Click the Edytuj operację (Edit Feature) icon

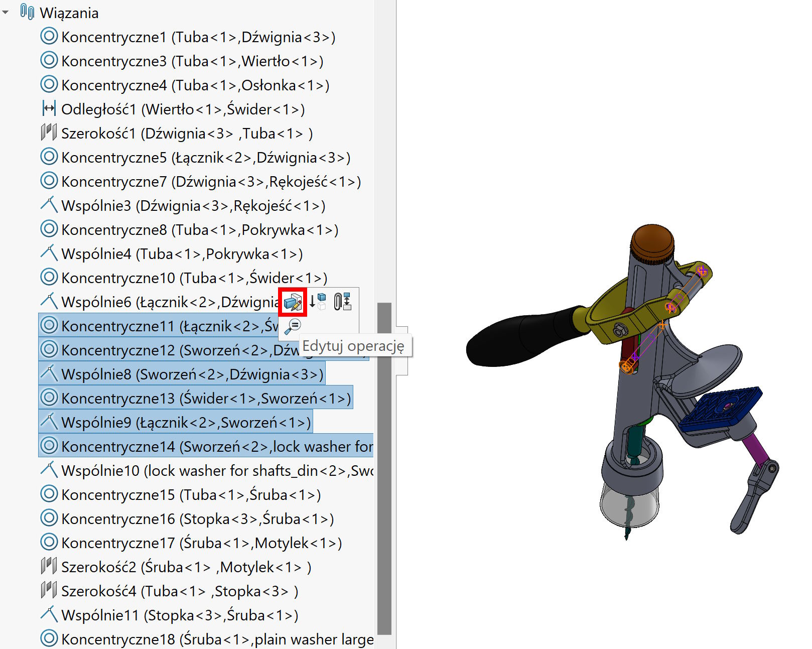pos(293,302)
